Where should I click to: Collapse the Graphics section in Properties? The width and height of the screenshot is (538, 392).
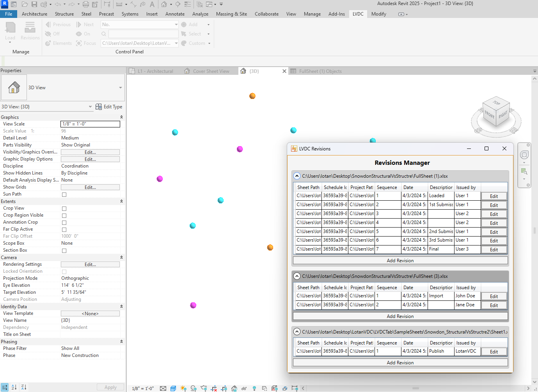pyautogui.click(x=121, y=117)
